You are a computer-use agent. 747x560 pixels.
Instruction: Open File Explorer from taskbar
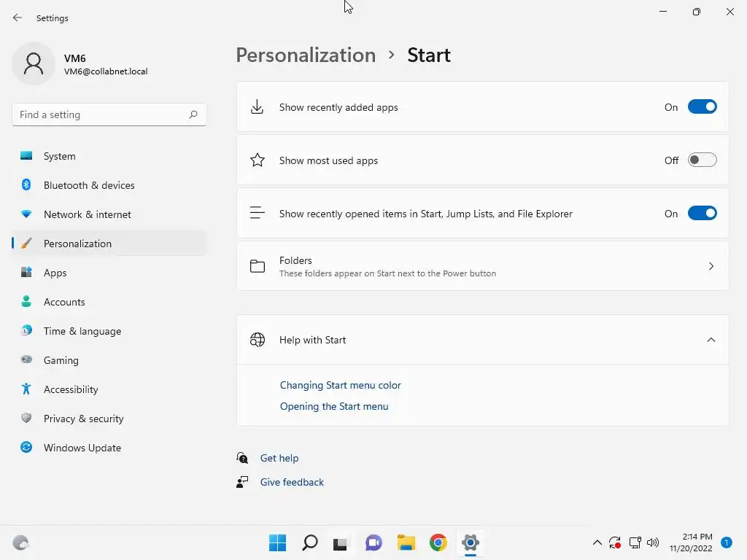tap(406, 542)
